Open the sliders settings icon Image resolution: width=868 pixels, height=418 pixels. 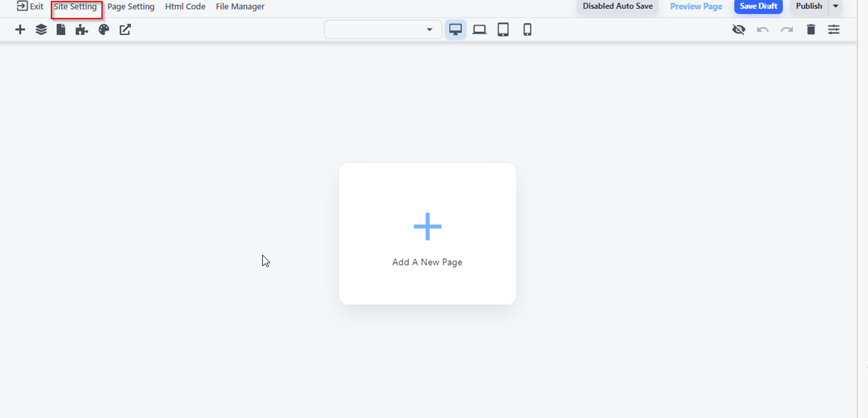(834, 29)
